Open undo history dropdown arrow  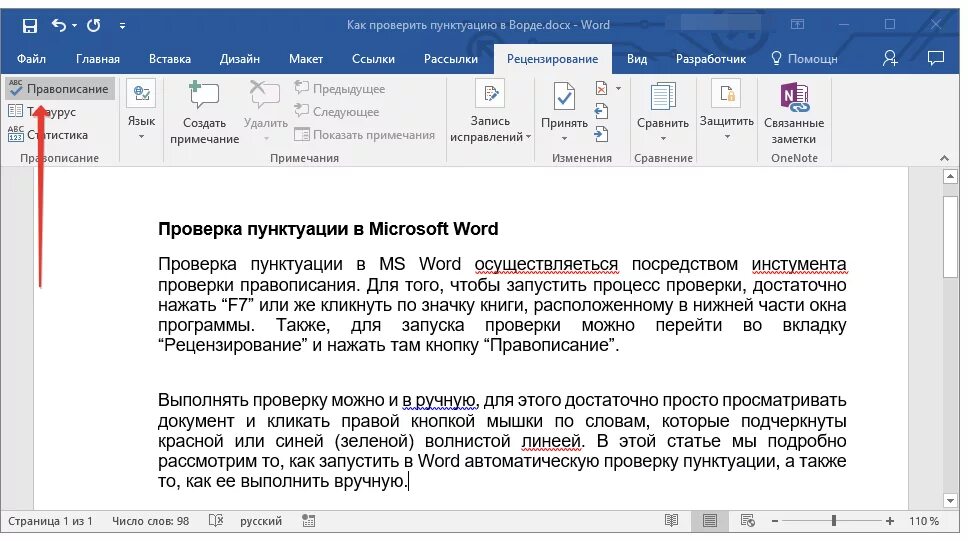75,25
